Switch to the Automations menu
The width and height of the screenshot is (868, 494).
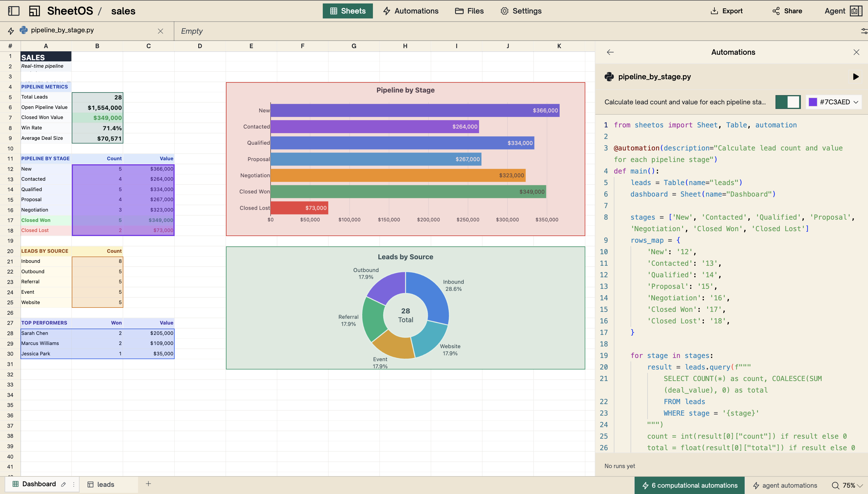(x=410, y=11)
